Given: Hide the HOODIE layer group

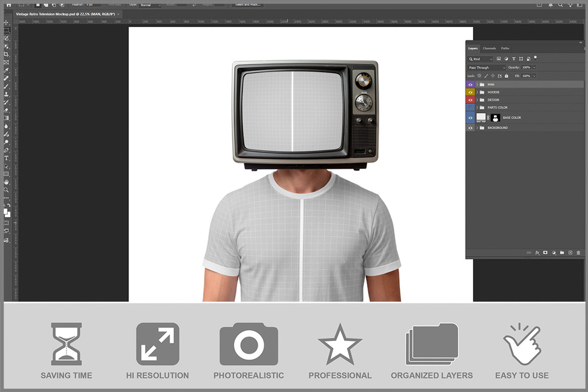Looking at the screenshot, I should click(470, 92).
